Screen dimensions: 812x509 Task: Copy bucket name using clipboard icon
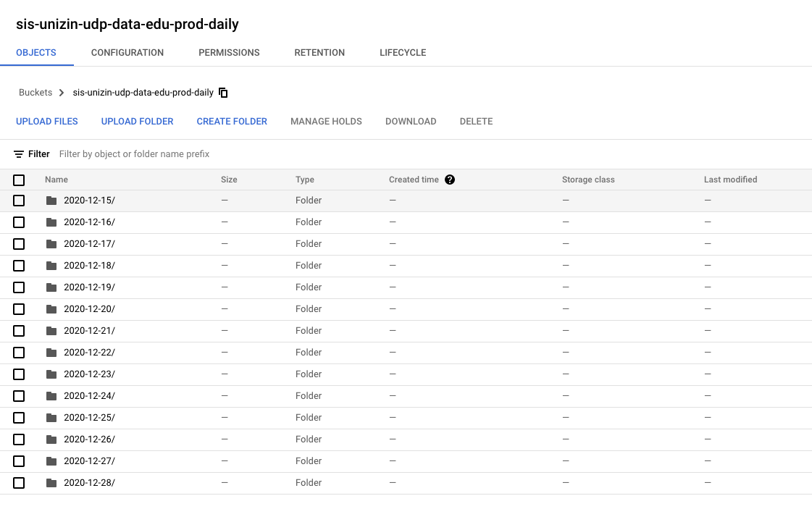[224, 93]
